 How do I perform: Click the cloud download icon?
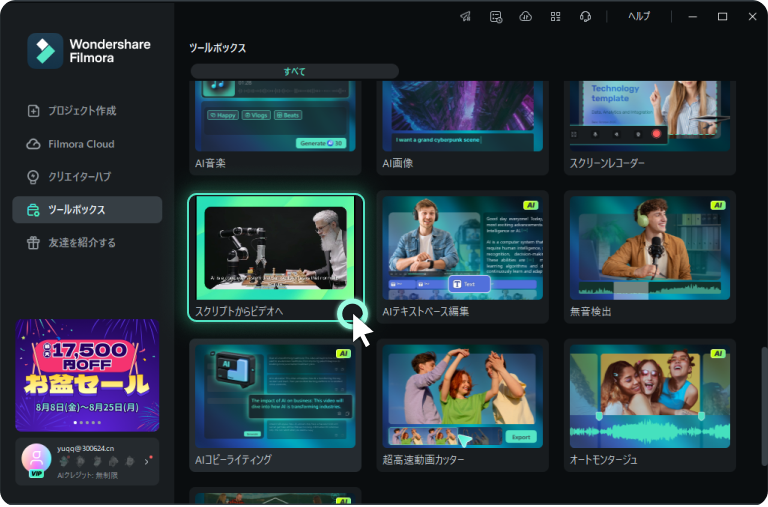526,17
